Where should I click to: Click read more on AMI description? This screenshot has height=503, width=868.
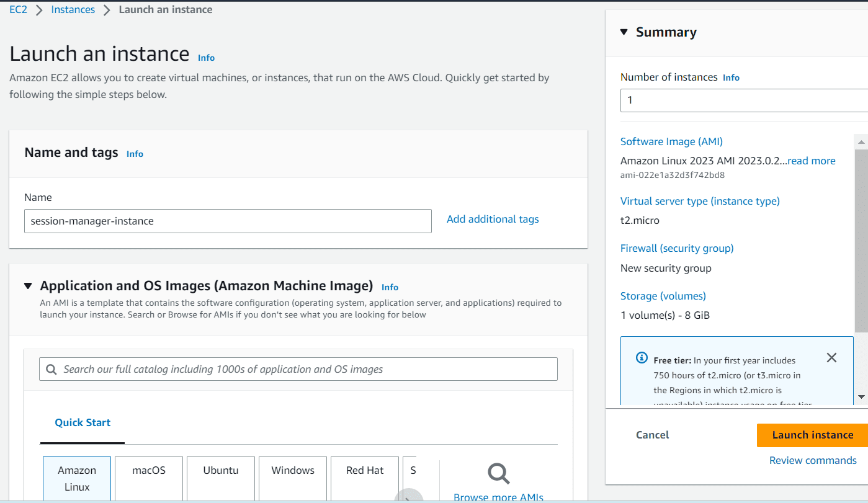[x=812, y=161]
